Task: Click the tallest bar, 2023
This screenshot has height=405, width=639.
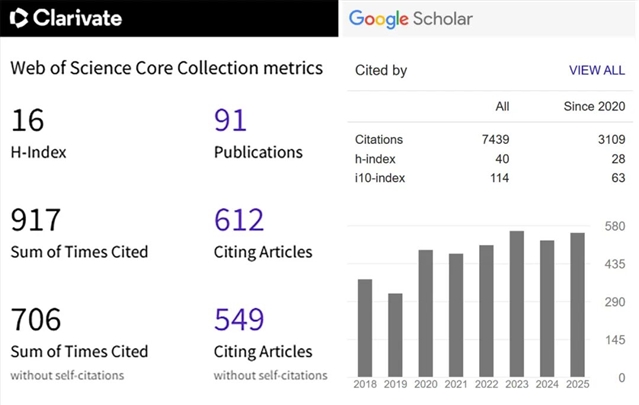Action: tap(517, 301)
